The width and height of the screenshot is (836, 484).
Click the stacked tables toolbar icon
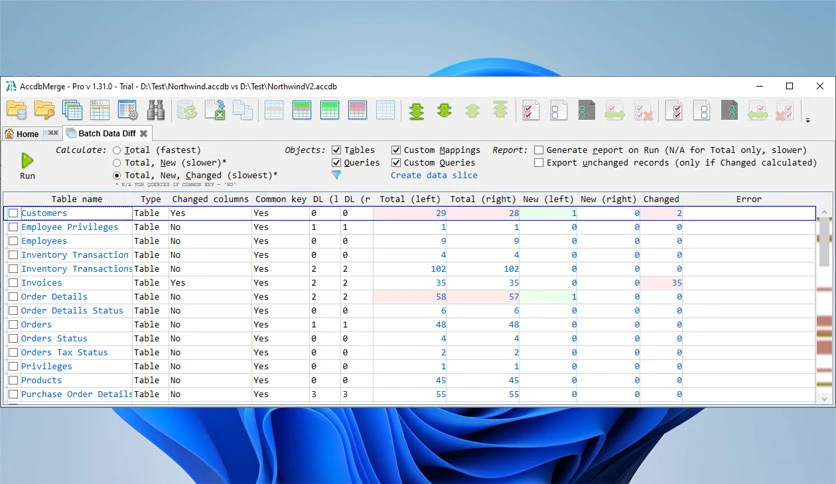pyautogui.click(x=72, y=110)
